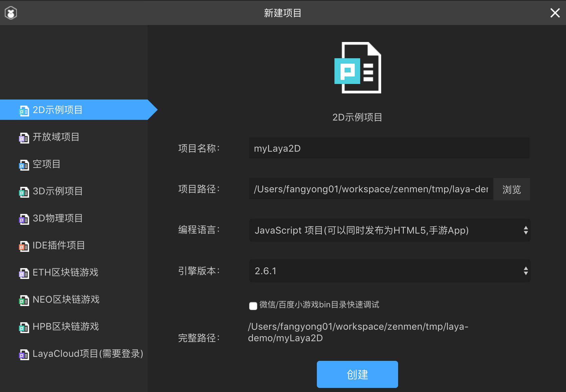The image size is (566, 392).
Task: Click the 2D示例项目 caption under the icon
Action: (x=357, y=117)
